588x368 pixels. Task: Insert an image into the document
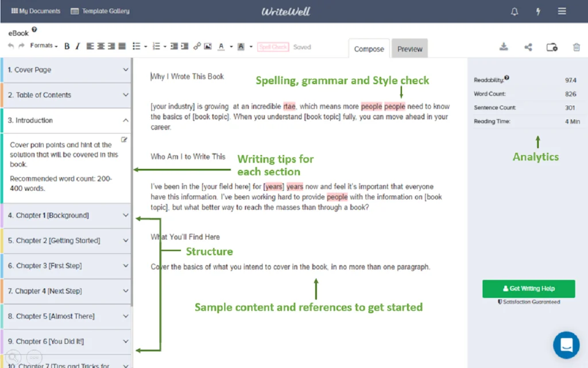207,46
